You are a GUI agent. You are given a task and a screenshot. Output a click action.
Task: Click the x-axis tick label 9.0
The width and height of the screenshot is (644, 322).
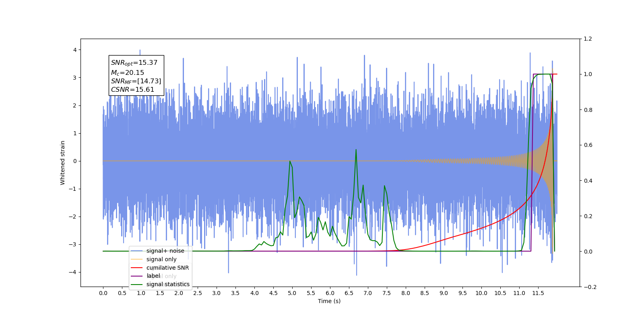(443, 293)
